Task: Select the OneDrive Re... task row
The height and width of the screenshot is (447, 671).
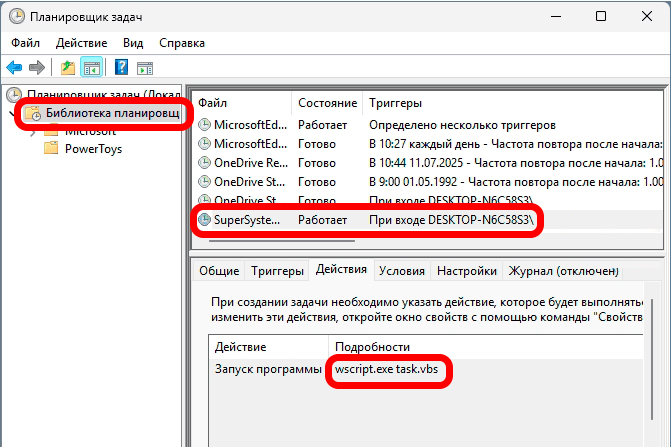Action: [x=428, y=163]
